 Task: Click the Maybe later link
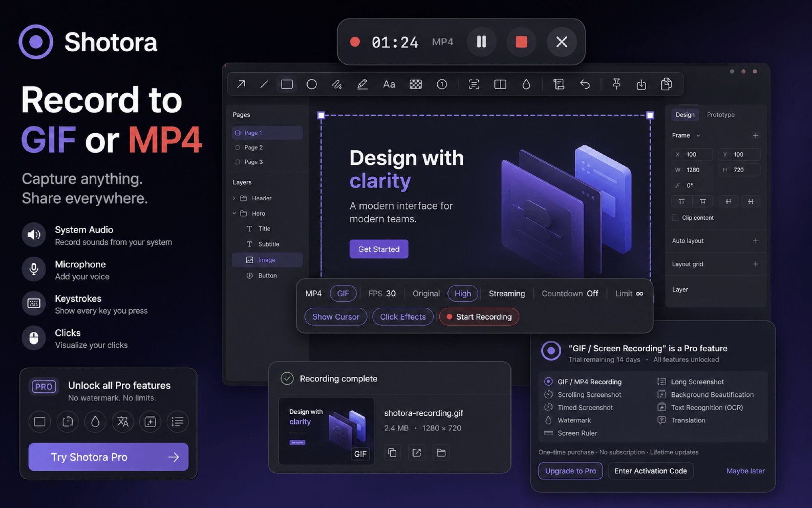tap(745, 471)
